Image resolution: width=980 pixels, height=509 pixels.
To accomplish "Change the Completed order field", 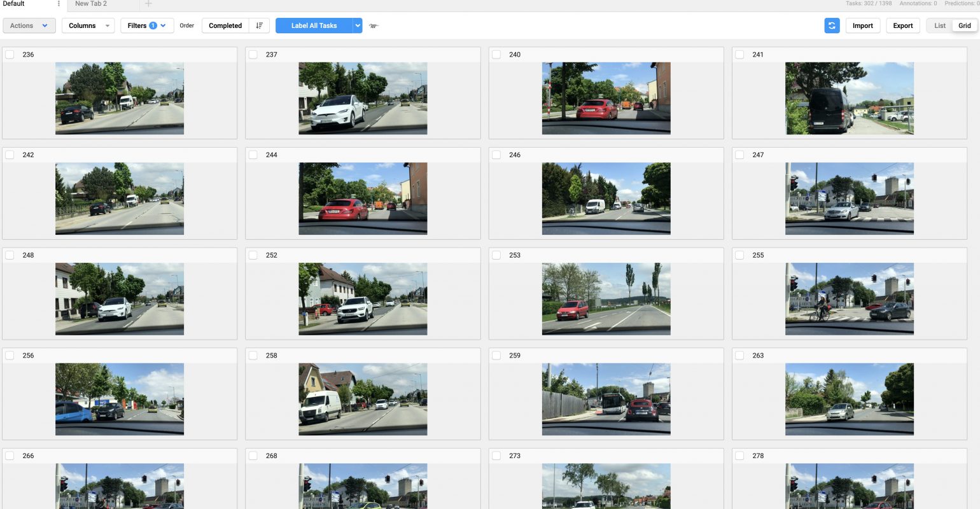I will pyautogui.click(x=225, y=25).
